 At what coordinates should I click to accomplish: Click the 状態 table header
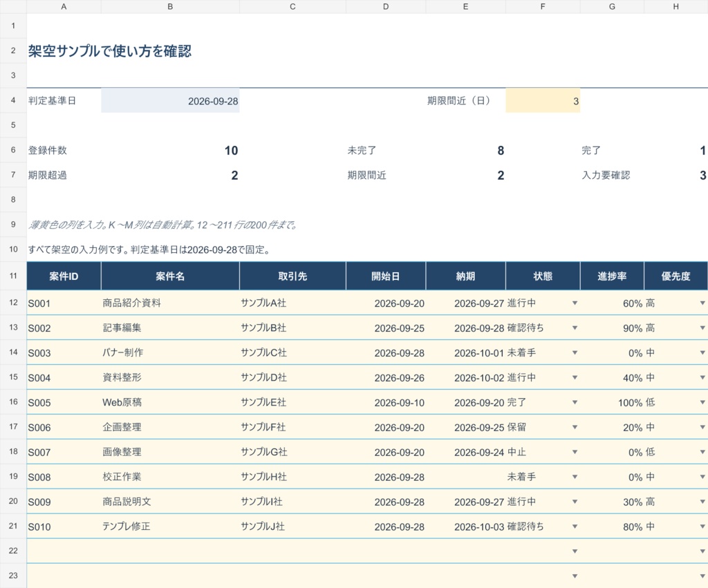pyautogui.click(x=543, y=276)
